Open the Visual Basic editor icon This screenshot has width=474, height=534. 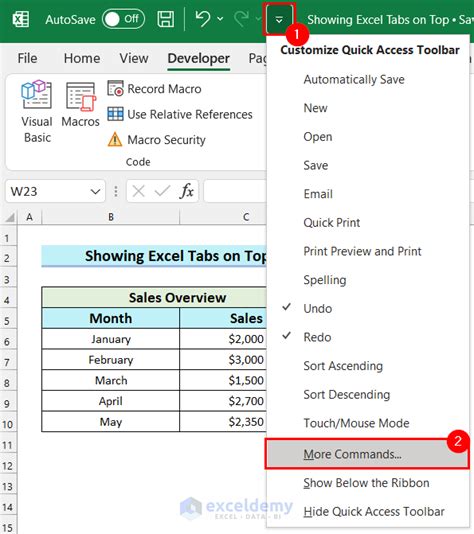[36, 94]
